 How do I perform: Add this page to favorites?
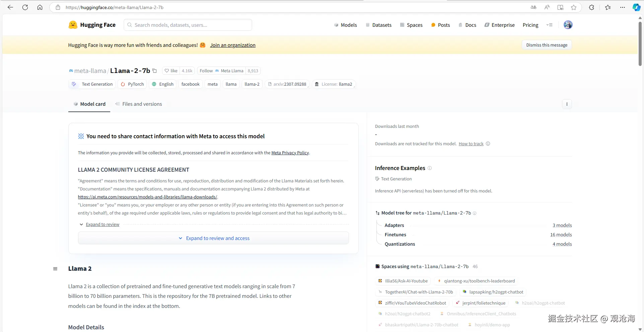pos(574,7)
